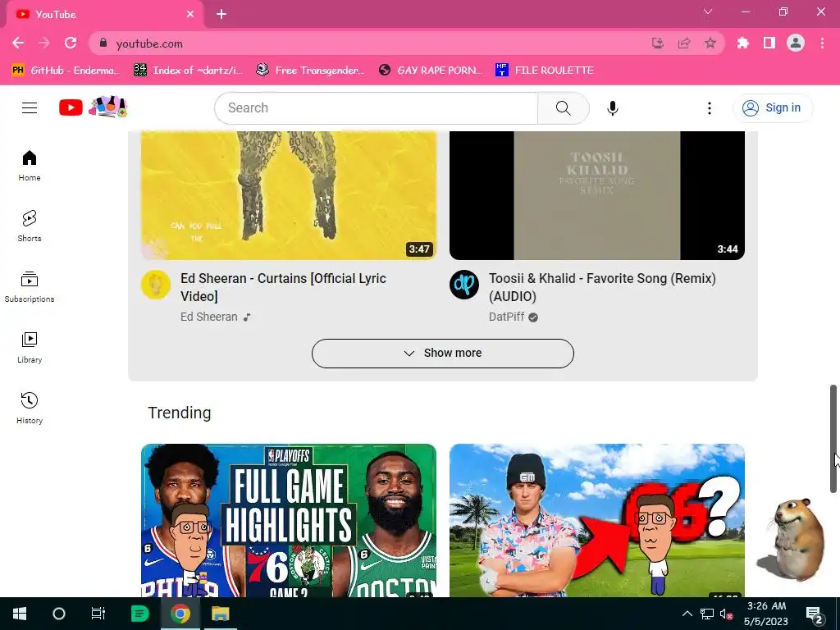Open Ed Sheeran channel name link
This screenshot has height=630, width=840.
point(209,317)
